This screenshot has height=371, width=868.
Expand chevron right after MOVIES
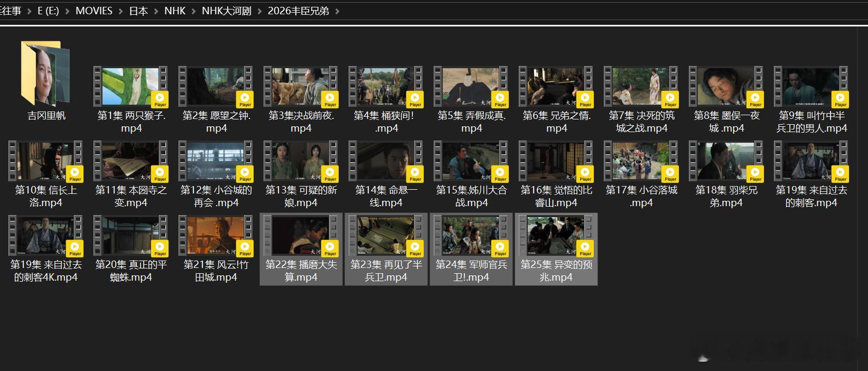(x=121, y=11)
